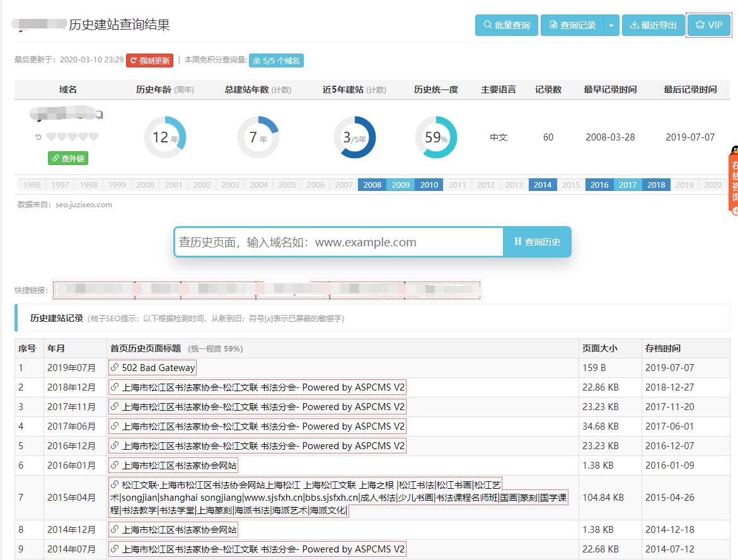The width and height of the screenshot is (738, 560).
Task: Select year 2008 in the timeline bar
Action: click(x=372, y=185)
